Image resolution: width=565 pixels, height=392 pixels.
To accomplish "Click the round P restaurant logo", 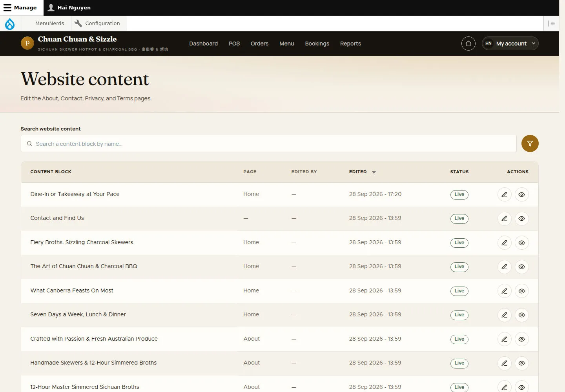I will pos(27,43).
